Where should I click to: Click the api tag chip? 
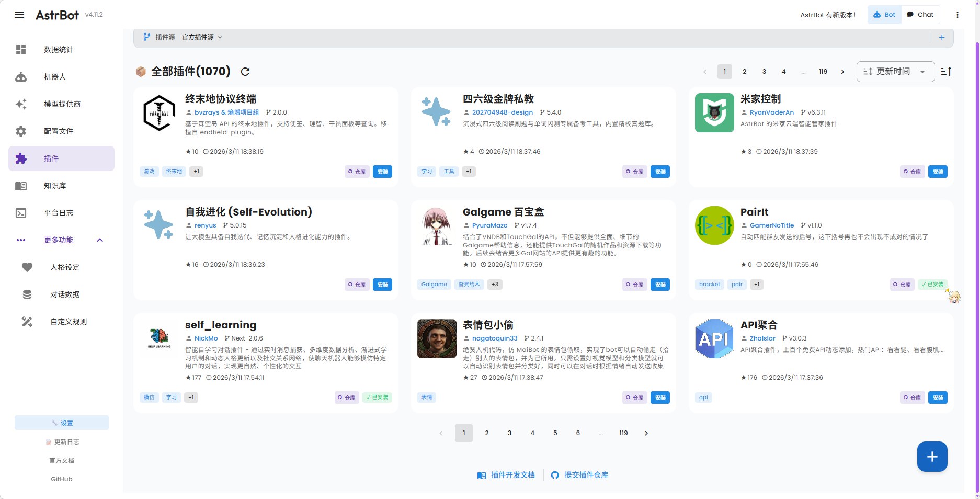pyautogui.click(x=703, y=398)
